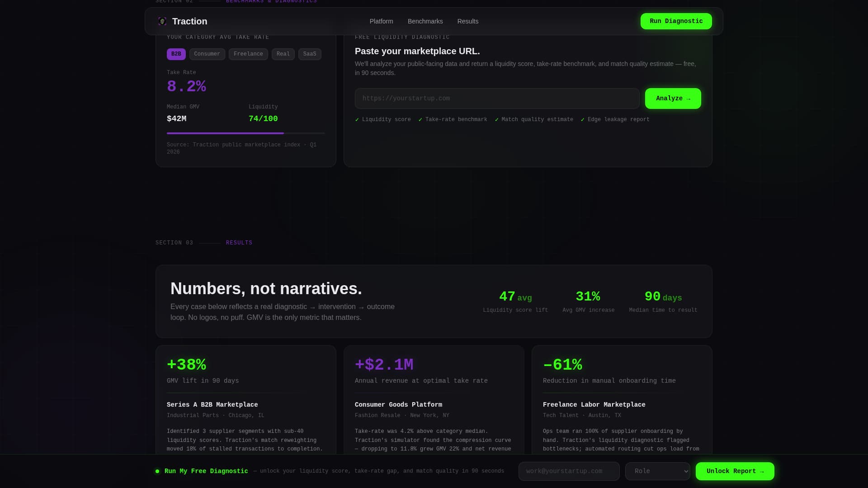Click the Liquidity score checkmark
Viewport: 868px width, 488px height.
click(357, 120)
